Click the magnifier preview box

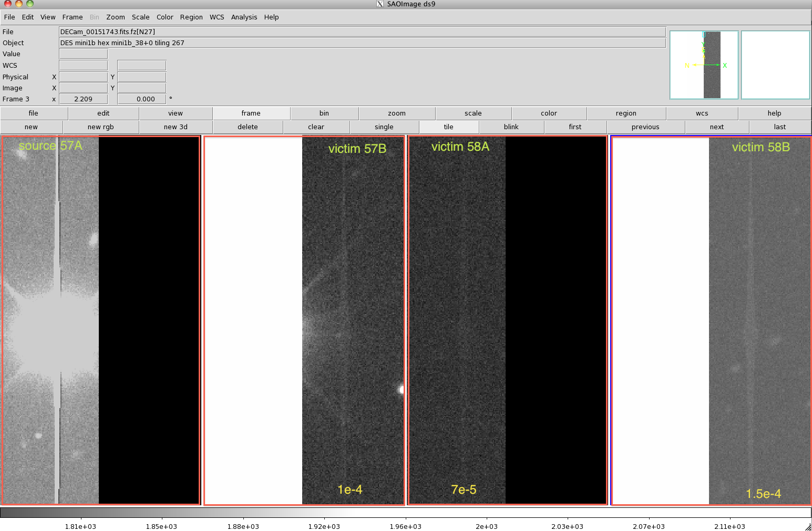(x=775, y=65)
